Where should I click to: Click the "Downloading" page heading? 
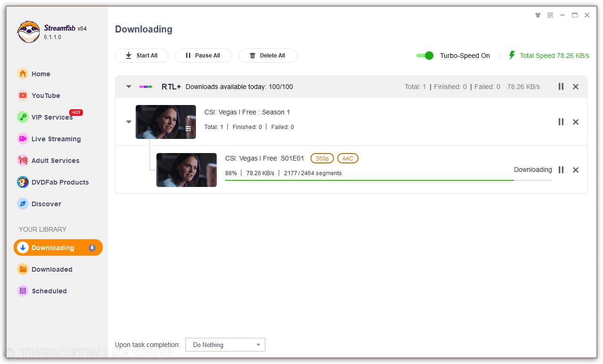click(144, 29)
